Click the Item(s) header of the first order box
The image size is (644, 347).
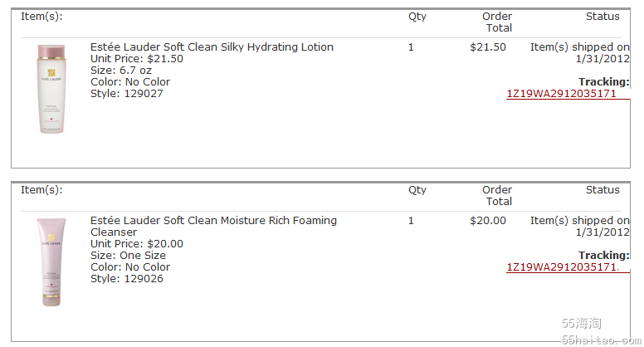pyautogui.click(x=41, y=17)
